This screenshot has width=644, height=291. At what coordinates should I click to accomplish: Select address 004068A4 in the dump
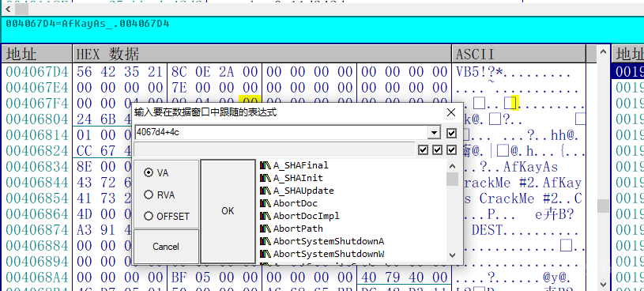click(37, 277)
